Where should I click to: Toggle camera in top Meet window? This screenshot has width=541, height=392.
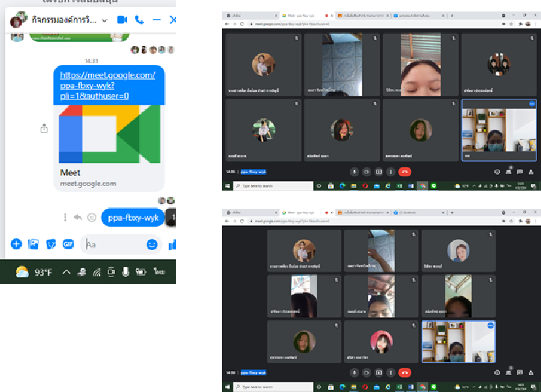point(367,172)
